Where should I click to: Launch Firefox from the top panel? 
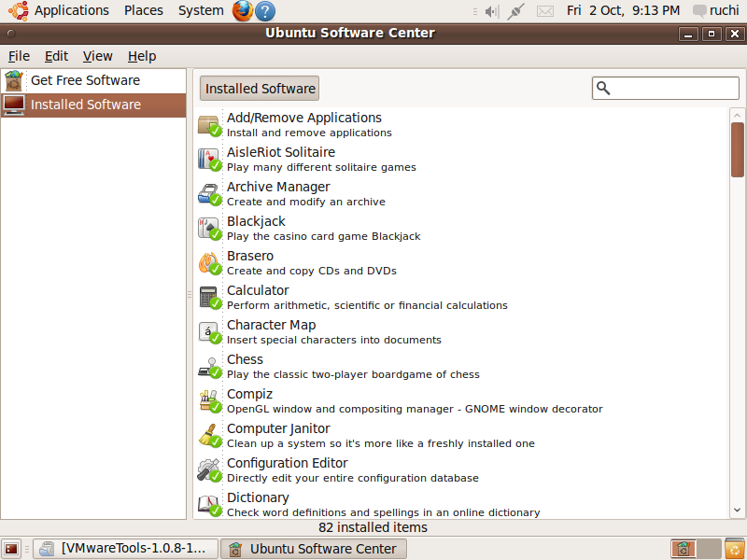(242, 10)
